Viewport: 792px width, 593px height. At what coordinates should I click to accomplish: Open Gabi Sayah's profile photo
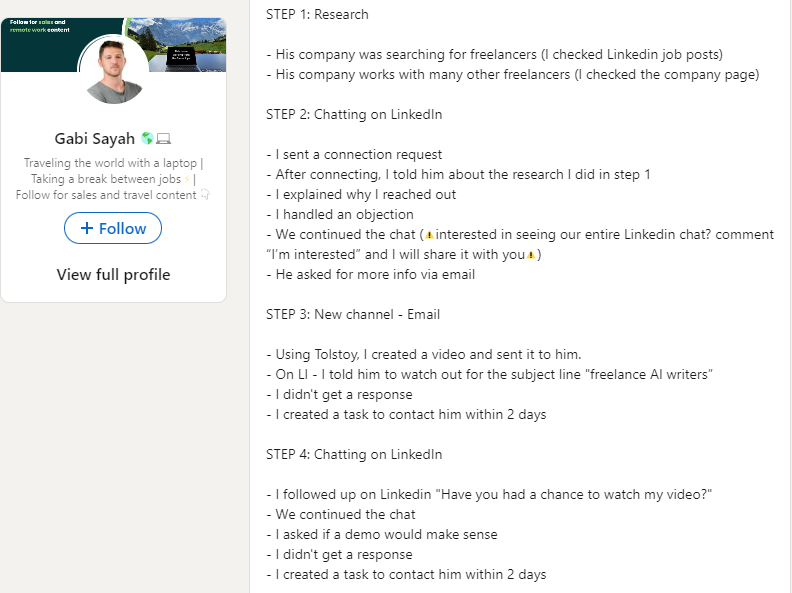point(114,70)
